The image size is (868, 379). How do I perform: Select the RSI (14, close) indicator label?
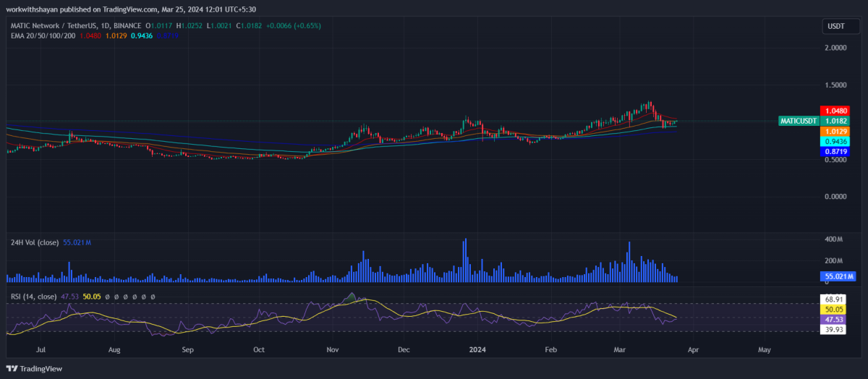tap(32, 297)
